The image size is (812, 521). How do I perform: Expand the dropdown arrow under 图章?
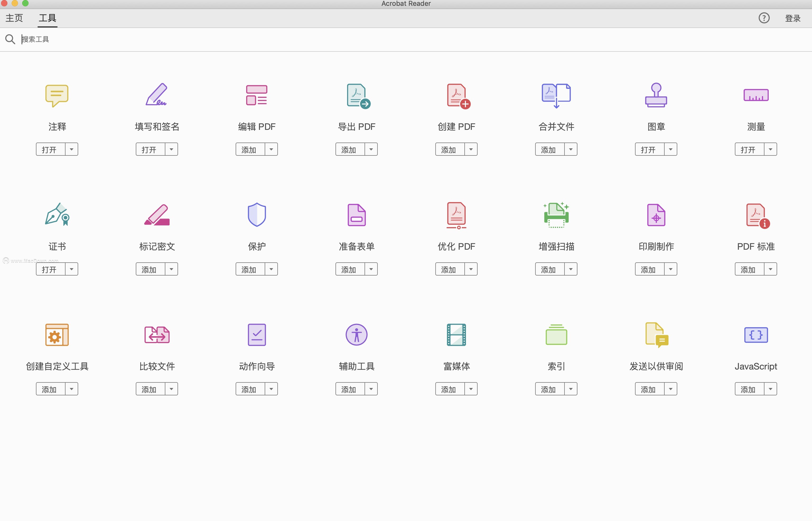670,149
